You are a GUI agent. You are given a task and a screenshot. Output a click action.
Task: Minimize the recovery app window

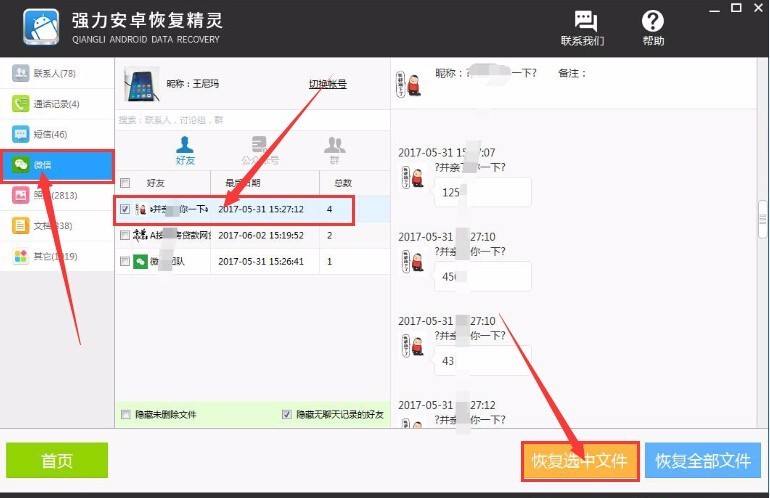pos(715,9)
